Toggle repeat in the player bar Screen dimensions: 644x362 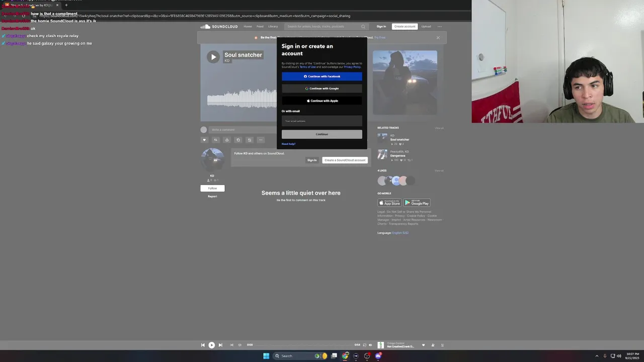tap(239, 345)
